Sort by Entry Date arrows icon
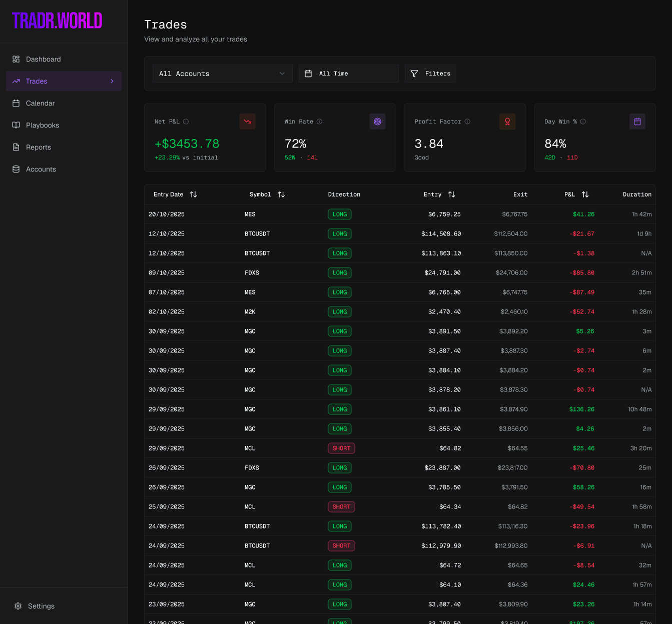Viewport: 672px width, 624px height. click(x=194, y=194)
